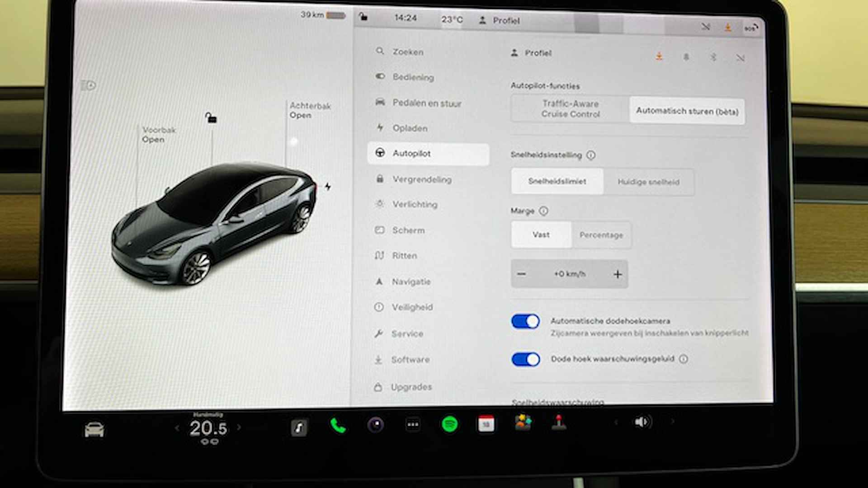Select Traffic-Aware Cruise Control
This screenshot has height=488, width=868.
(568, 111)
